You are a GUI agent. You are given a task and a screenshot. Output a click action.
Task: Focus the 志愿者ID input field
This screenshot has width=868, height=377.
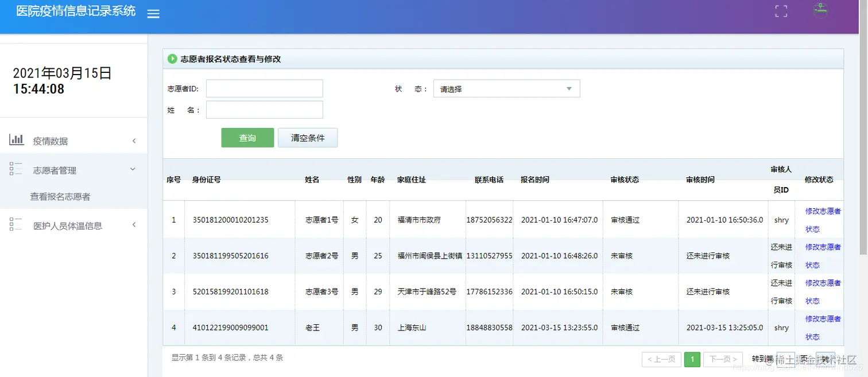[x=264, y=88]
